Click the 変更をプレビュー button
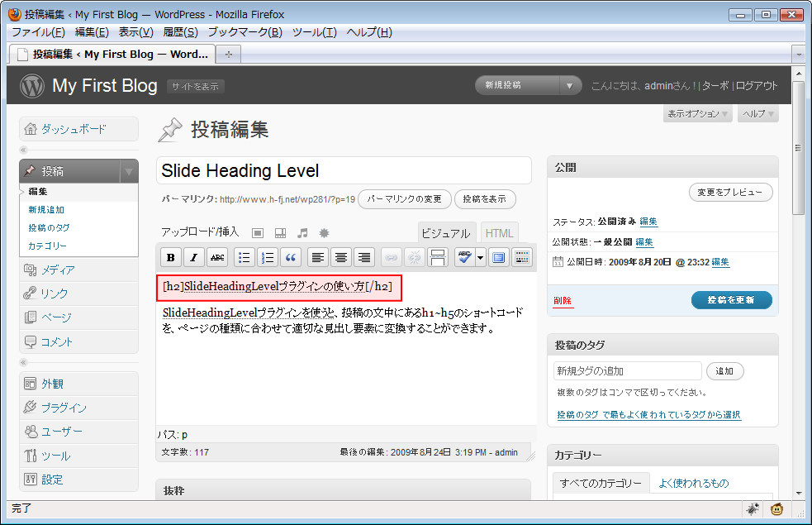This screenshot has width=812, height=525. [730, 193]
